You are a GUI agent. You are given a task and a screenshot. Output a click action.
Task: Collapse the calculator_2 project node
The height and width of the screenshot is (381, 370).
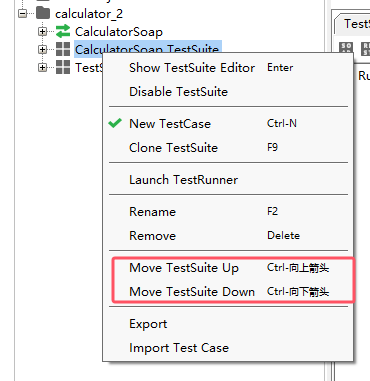click(x=23, y=14)
